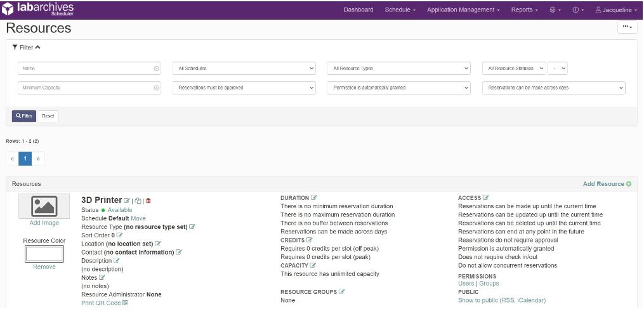Click the copy resource icon beside 3D Printer
The width and height of the screenshot is (644, 316).
(x=138, y=201)
